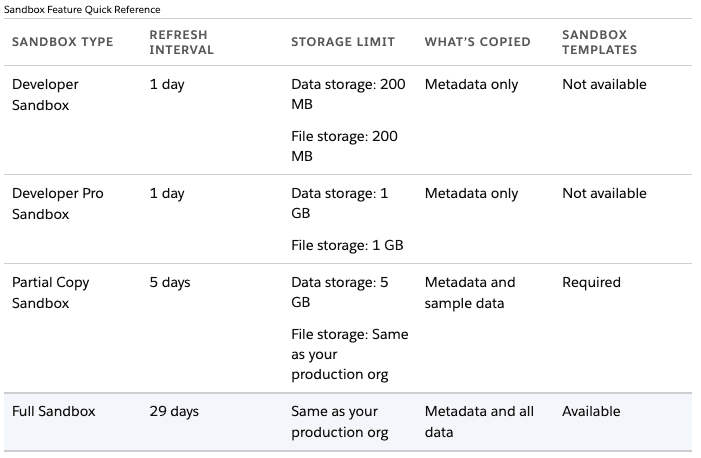The height and width of the screenshot is (458, 701).
Task: Select the Full Sandbox row label
Action: click(54, 411)
